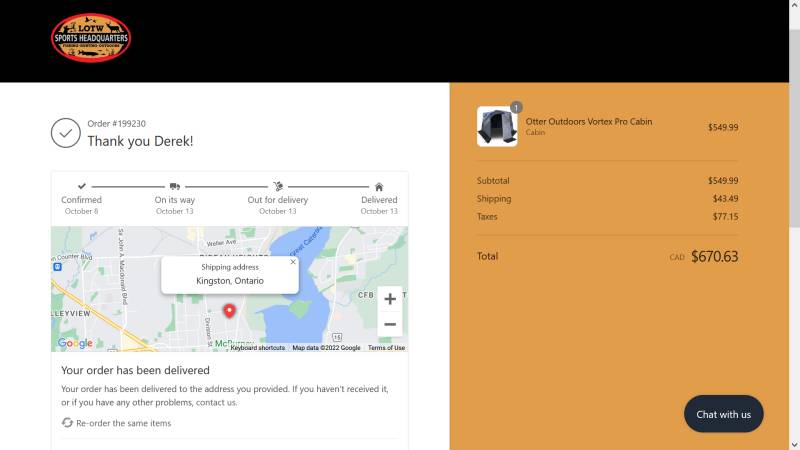This screenshot has height=450, width=800.
Task: Click the Delivered house icon
Action: (379, 187)
